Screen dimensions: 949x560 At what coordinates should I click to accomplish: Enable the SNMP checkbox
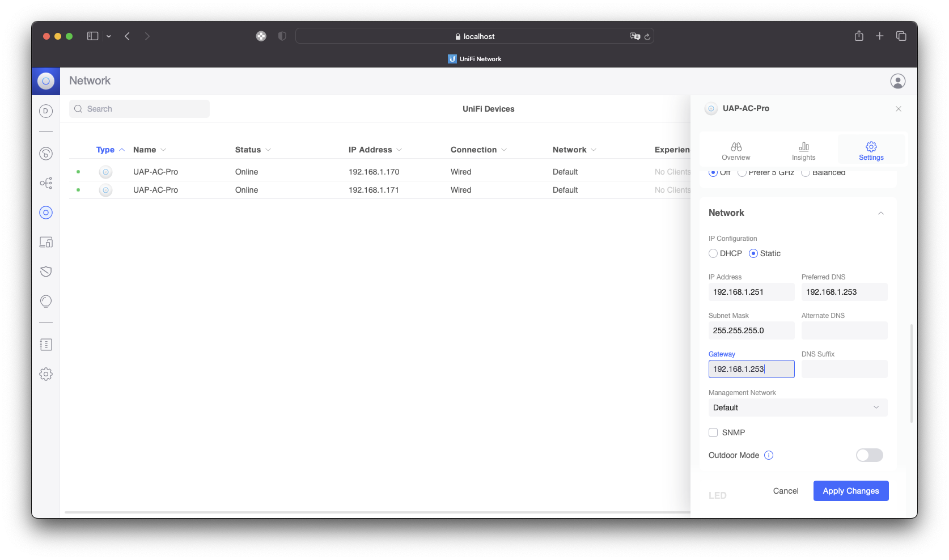click(713, 432)
